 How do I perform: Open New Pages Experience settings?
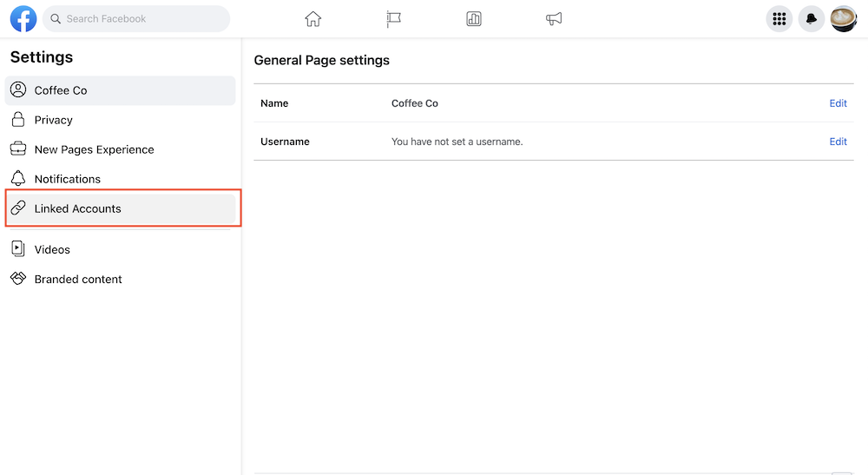click(x=120, y=149)
